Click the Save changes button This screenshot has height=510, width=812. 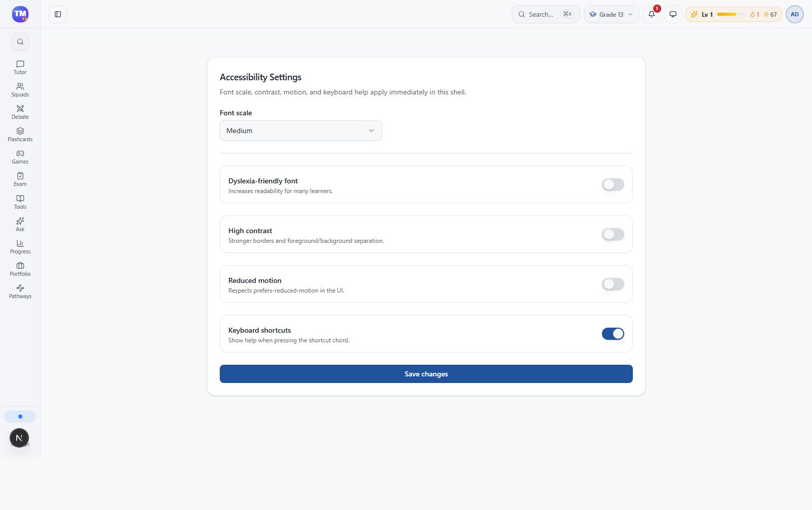coord(426,374)
